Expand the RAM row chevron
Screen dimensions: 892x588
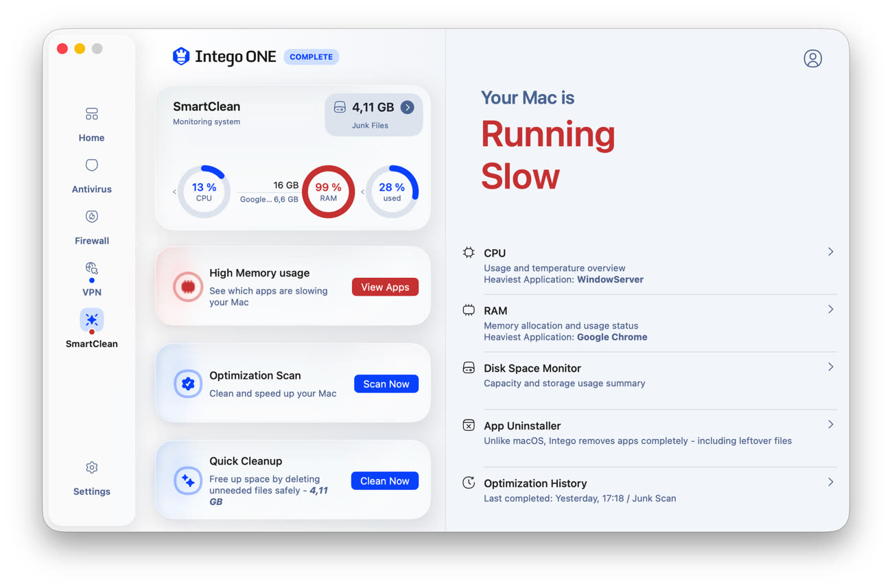point(830,309)
